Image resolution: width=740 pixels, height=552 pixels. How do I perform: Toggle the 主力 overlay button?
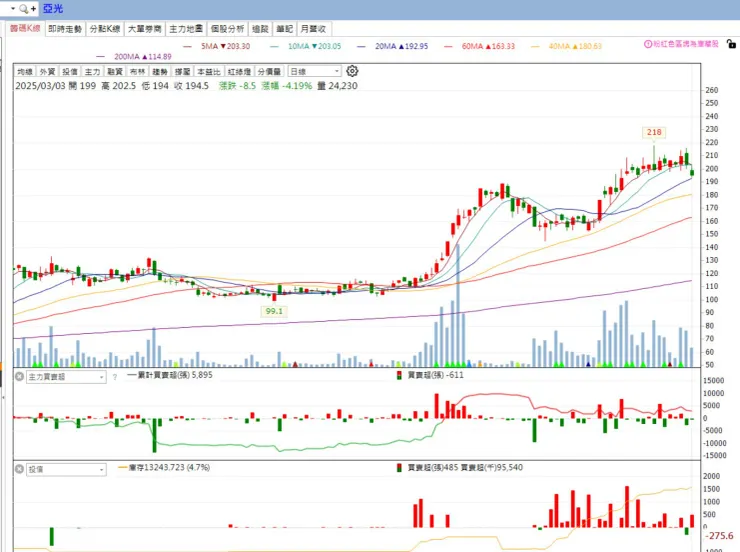[x=92, y=72]
